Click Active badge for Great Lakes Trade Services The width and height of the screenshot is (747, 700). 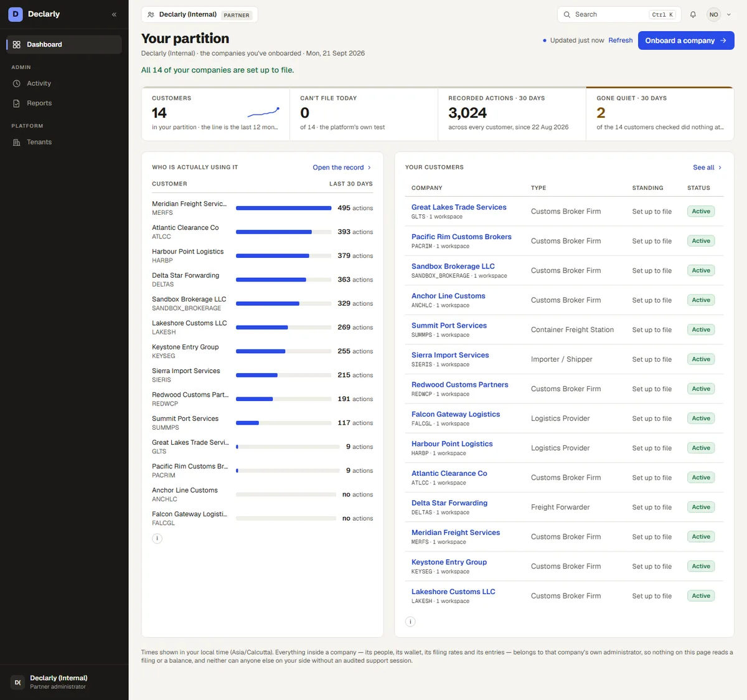click(x=701, y=212)
